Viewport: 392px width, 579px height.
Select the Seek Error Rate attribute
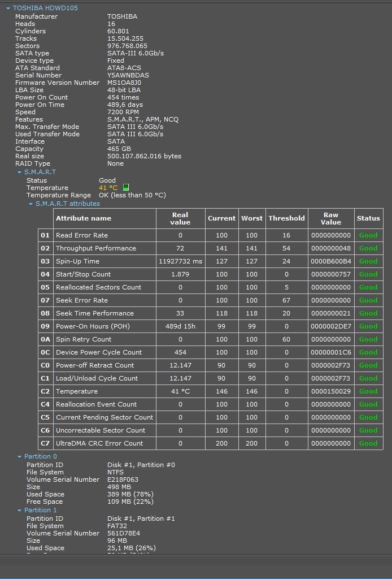[82, 300]
